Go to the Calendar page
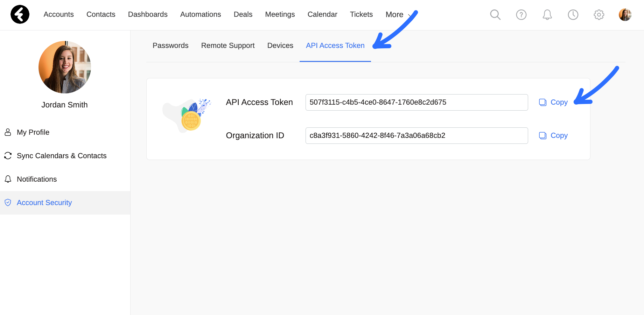 (322, 14)
